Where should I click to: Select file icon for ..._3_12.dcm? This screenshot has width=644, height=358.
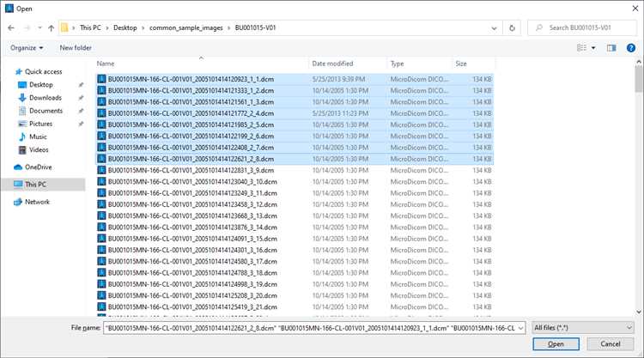[101, 204]
